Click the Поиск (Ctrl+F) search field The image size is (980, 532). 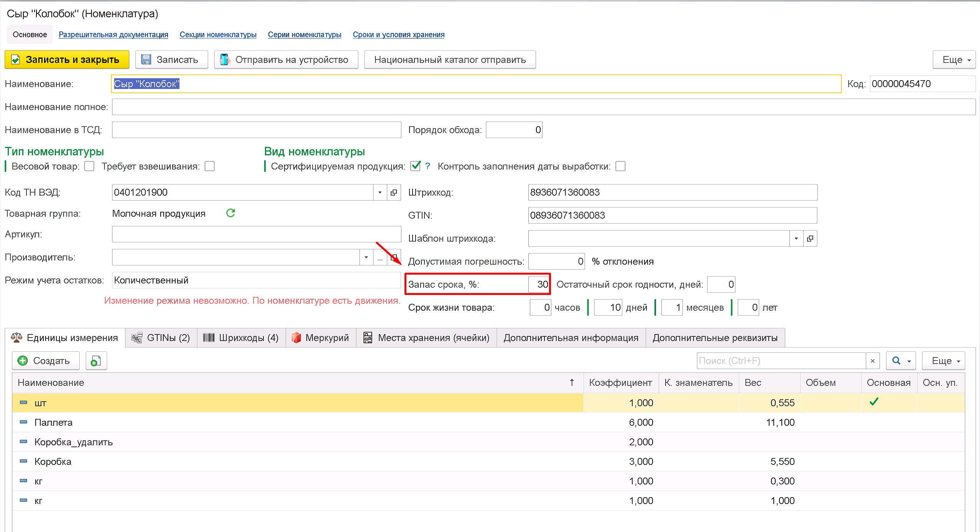coord(781,361)
